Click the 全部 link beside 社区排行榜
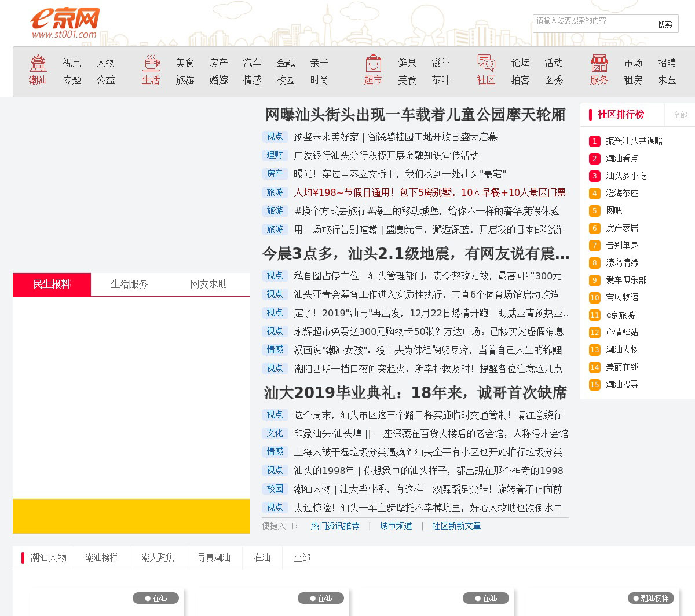The image size is (695, 616). pos(680,115)
